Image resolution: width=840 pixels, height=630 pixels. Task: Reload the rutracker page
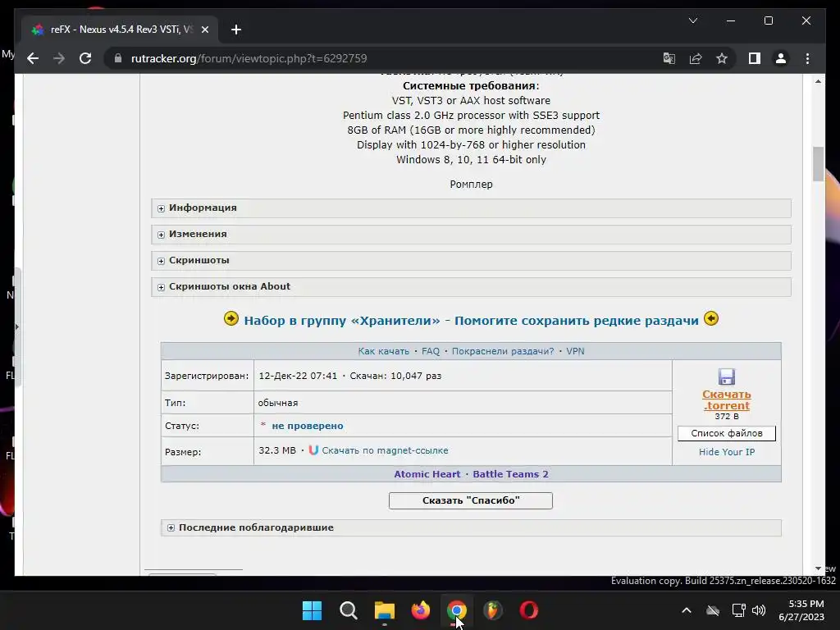(x=85, y=58)
